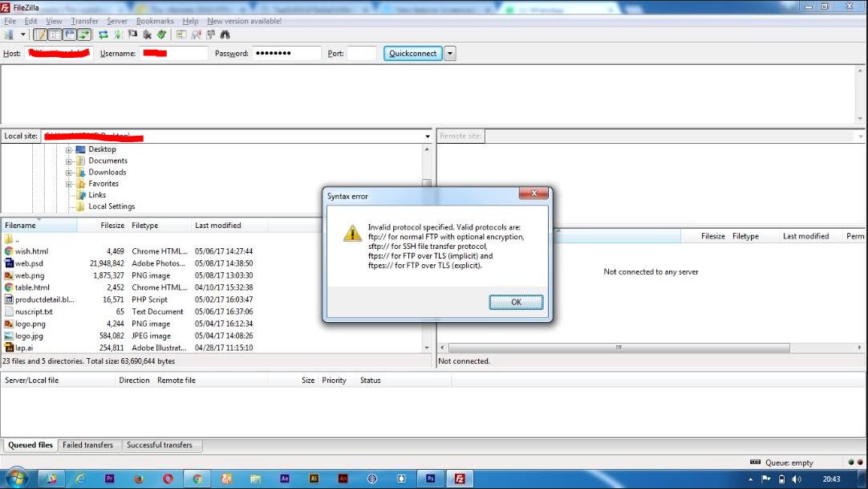Open the Server menu
This screenshot has width=868, height=489.
pyautogui.click(x=117, y=21)
